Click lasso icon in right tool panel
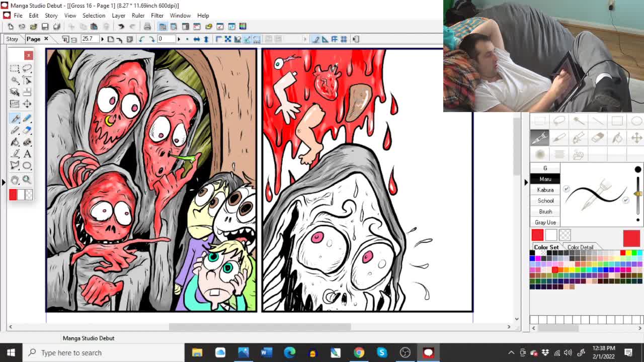The image size is (644, 362). pyautogui.click(x=558, y=121)
